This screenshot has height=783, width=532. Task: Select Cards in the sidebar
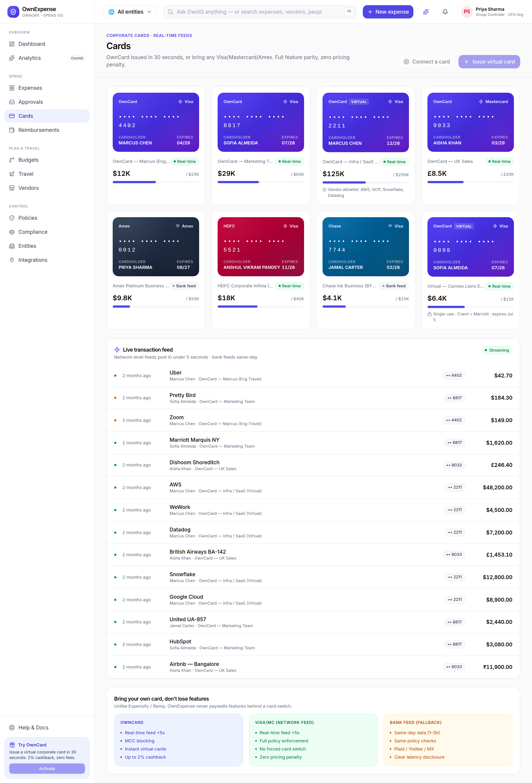coord(47,116)
